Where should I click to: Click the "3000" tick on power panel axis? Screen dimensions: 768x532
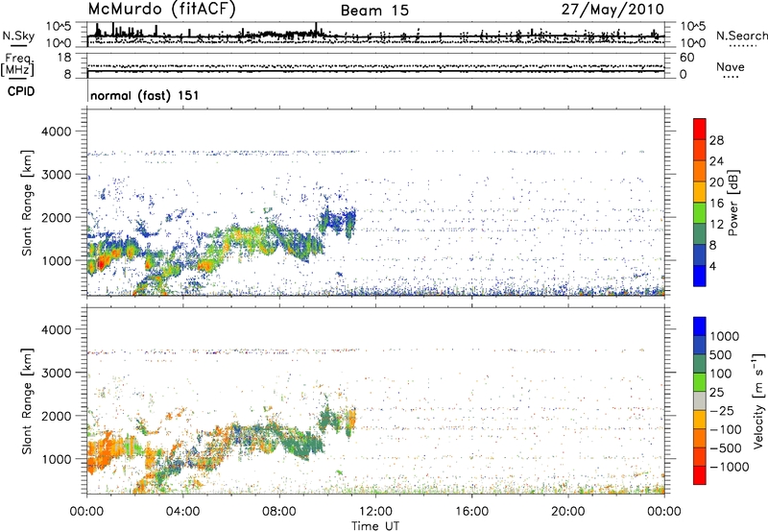56,175
